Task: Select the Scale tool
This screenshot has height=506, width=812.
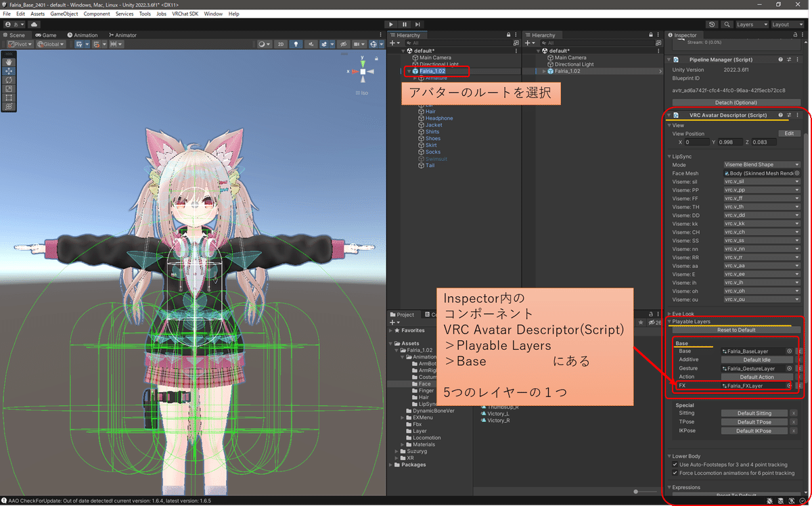Action: pos(9,89)
